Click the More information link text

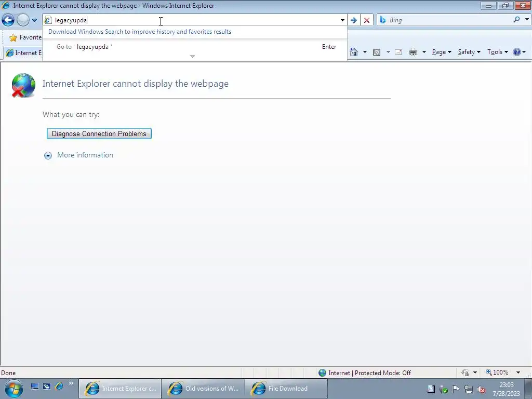(85, 155)
